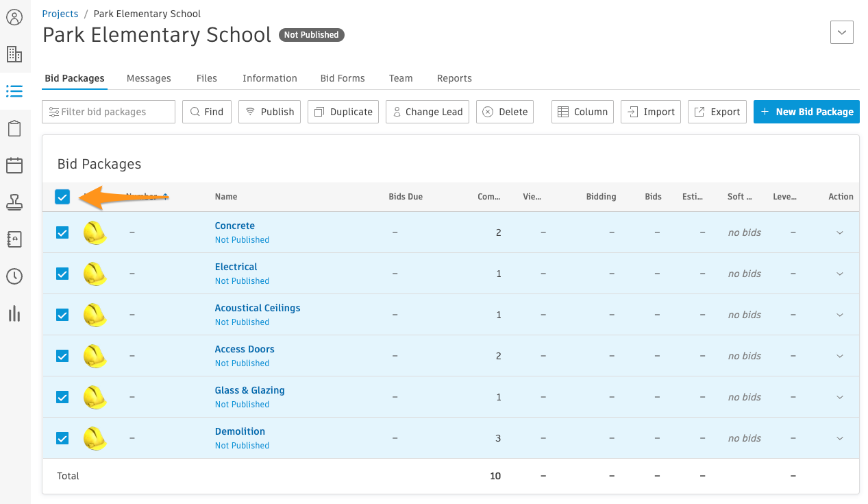Open the clipboard icon in sidebar
The image size is (868, 504).
click(x=14, y=128)
